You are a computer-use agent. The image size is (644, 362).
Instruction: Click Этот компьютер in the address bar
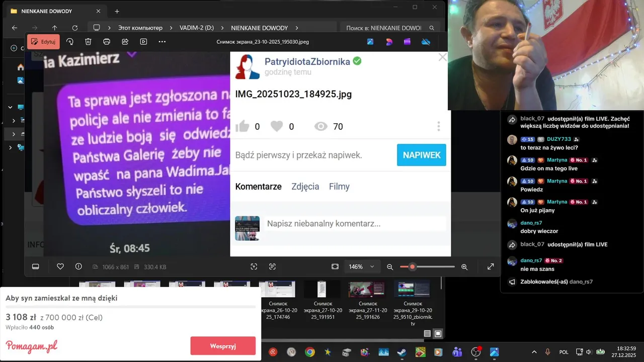(140, 28)
